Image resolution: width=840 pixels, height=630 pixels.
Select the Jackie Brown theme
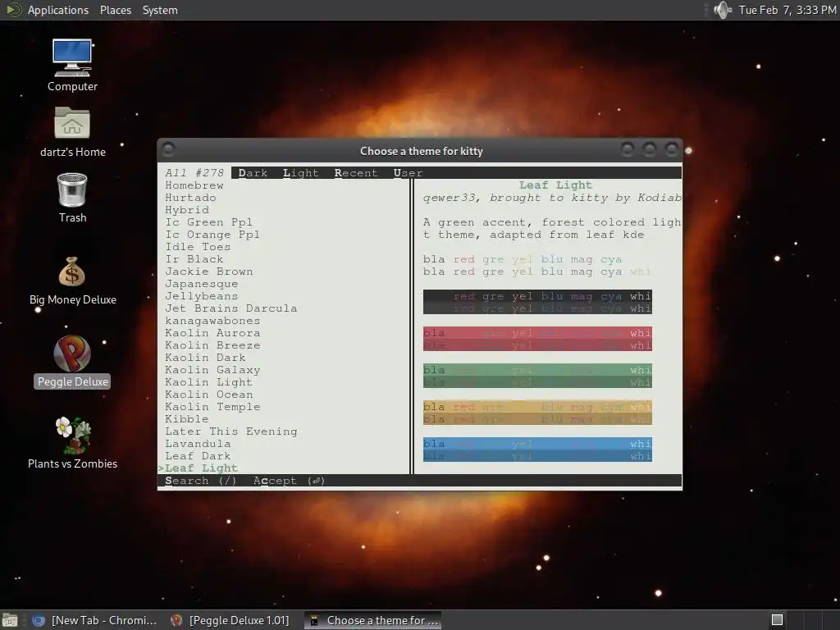coord(209,272)
